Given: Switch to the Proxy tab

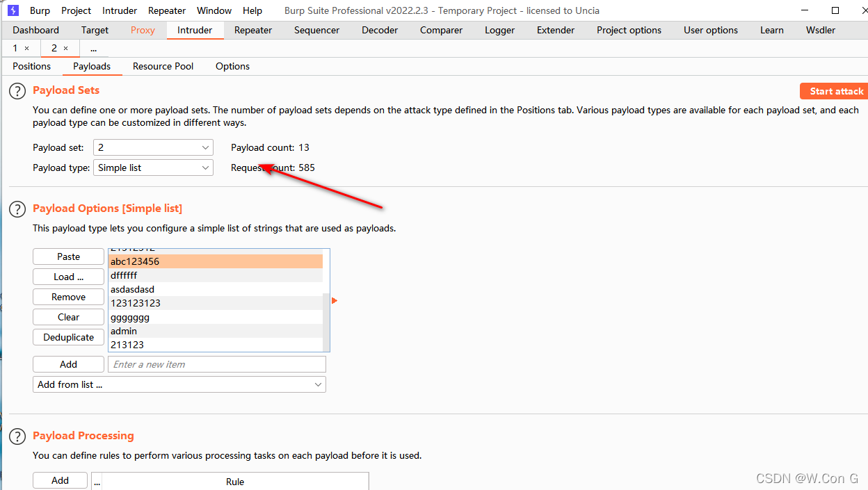Looking at the screenshot, I should click(143, 30).
